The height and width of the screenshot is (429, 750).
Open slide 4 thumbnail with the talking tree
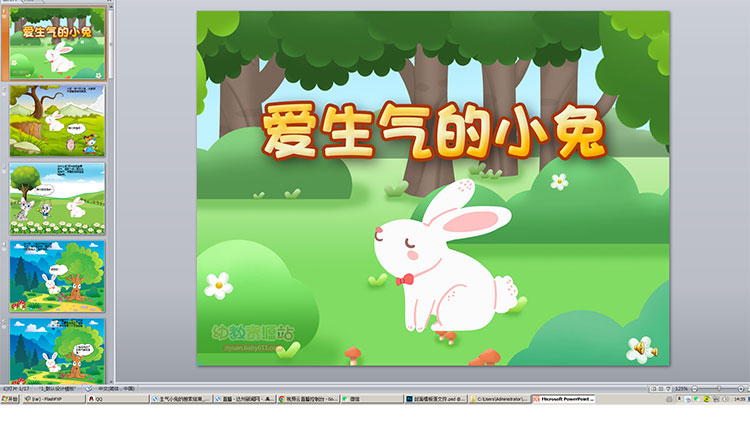57,276
